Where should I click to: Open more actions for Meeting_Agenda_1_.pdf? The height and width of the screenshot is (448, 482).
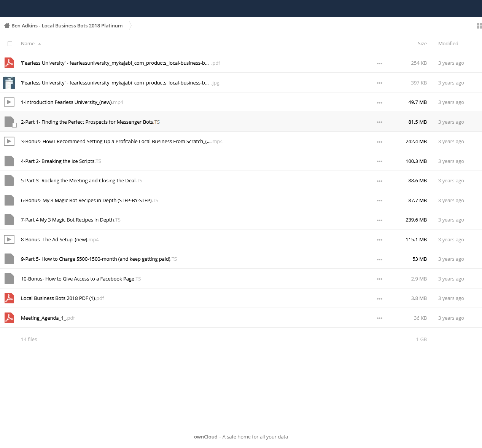point(380,318)
